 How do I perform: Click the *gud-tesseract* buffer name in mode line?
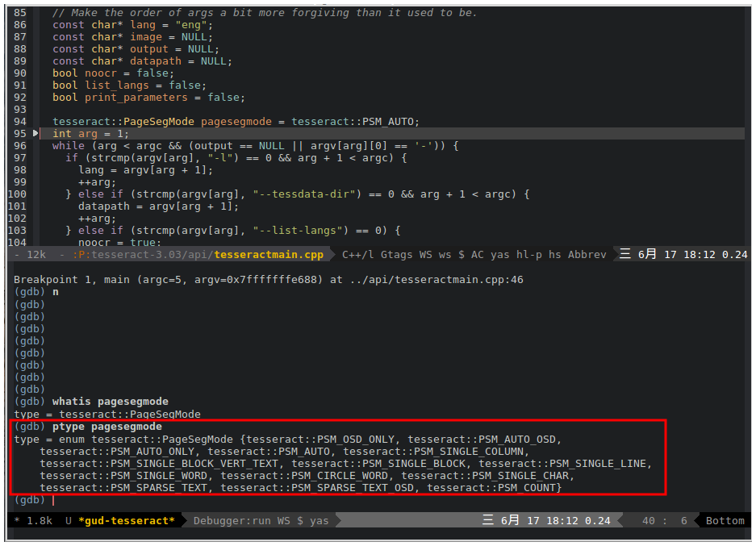click(127, 520)
